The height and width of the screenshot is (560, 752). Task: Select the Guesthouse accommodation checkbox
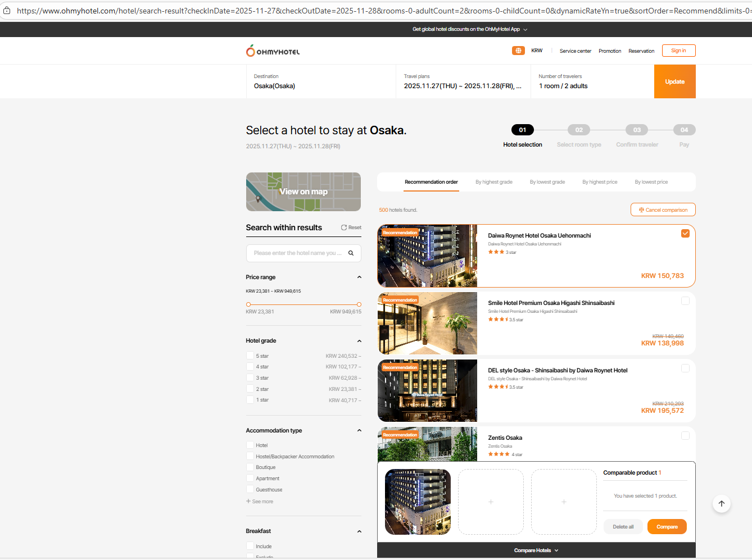pyautogui.click(x=250, y=489)
